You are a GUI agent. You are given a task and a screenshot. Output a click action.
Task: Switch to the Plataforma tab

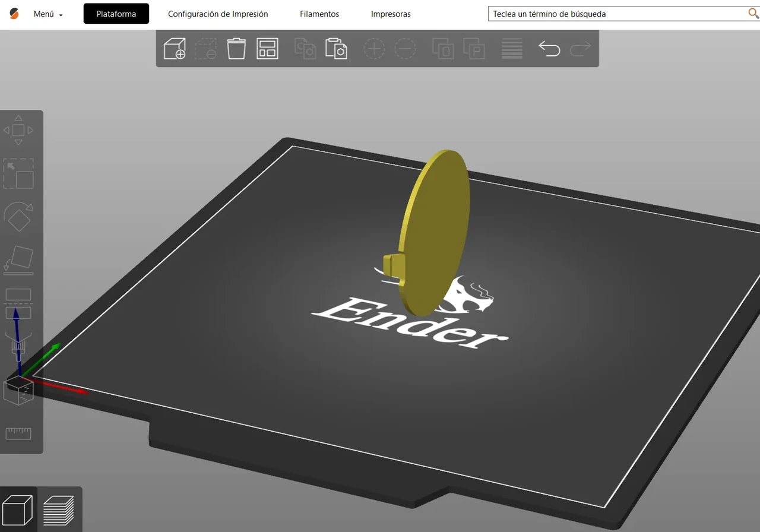116,14
